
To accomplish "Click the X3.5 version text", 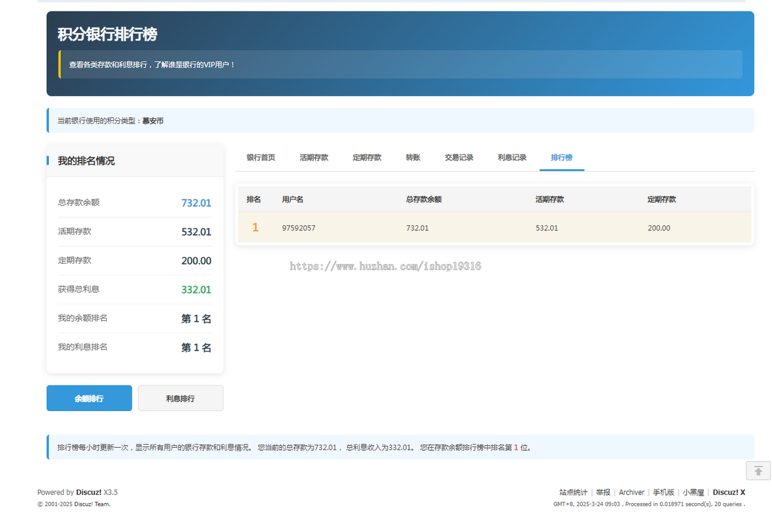I will click(111, 492).
